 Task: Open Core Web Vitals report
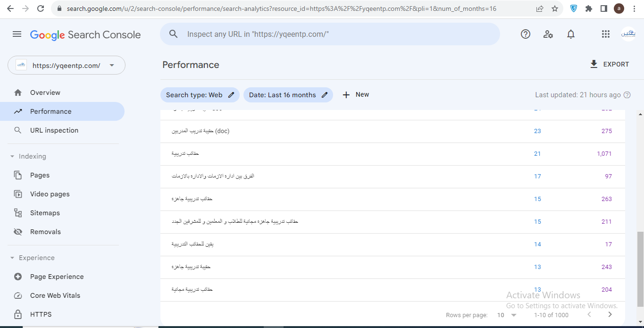(x=62, y=295)
